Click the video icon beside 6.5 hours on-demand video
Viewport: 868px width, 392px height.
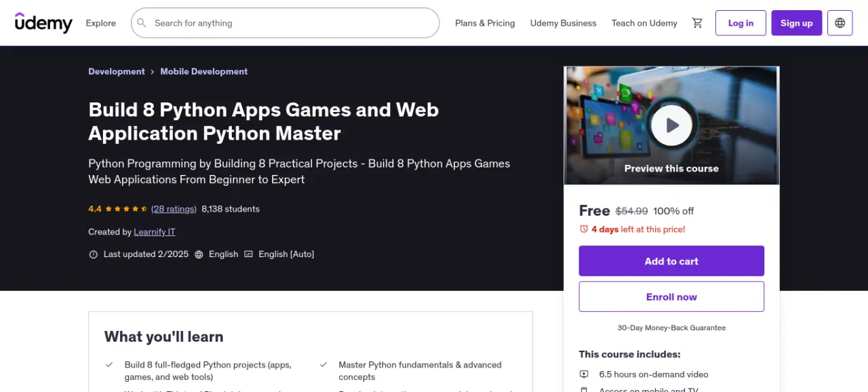(584, 374)
